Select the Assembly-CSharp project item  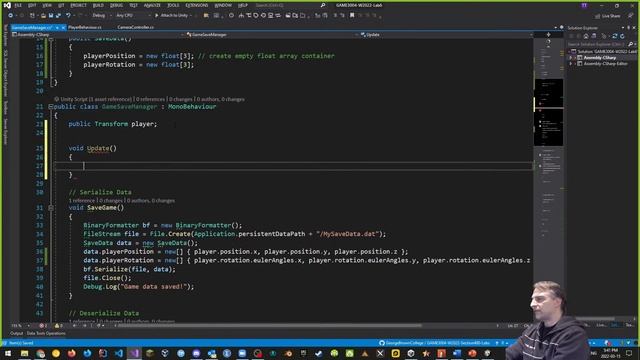coord(600,58)
